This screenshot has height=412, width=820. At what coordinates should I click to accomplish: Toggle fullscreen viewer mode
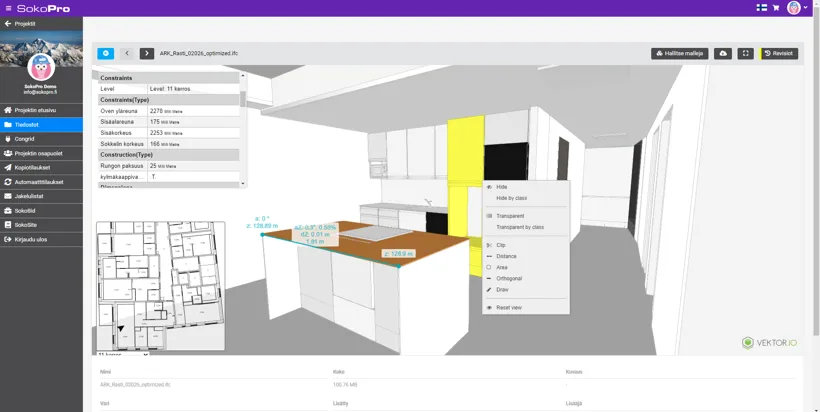(x=745, y=53)
